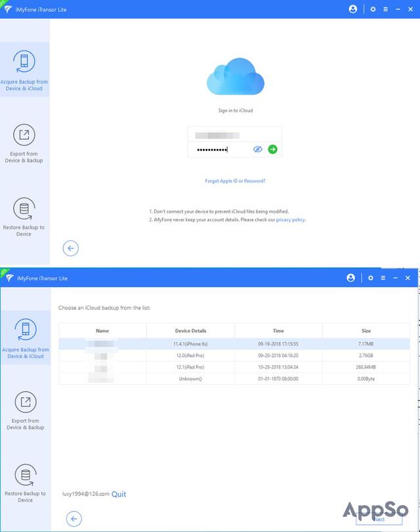Toggle password visibility eye icon
Viewport: 420px width, 532px height.
point(258,149)
